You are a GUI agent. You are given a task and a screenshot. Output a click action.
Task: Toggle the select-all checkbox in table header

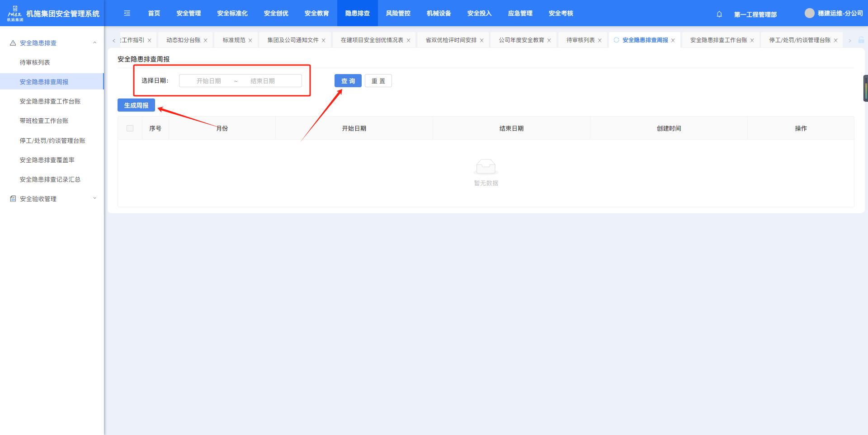click(130, 128)
